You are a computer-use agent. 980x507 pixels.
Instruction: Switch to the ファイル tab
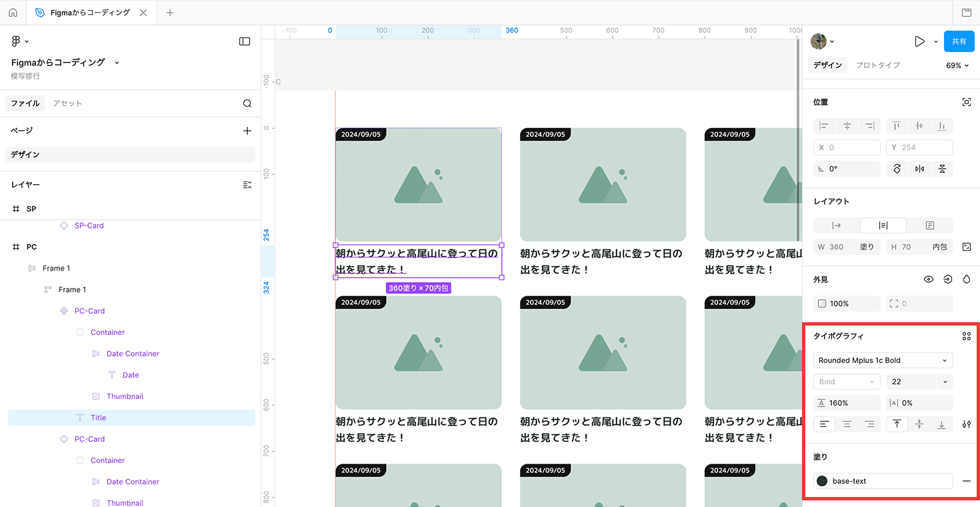click(x=25, y=103)
